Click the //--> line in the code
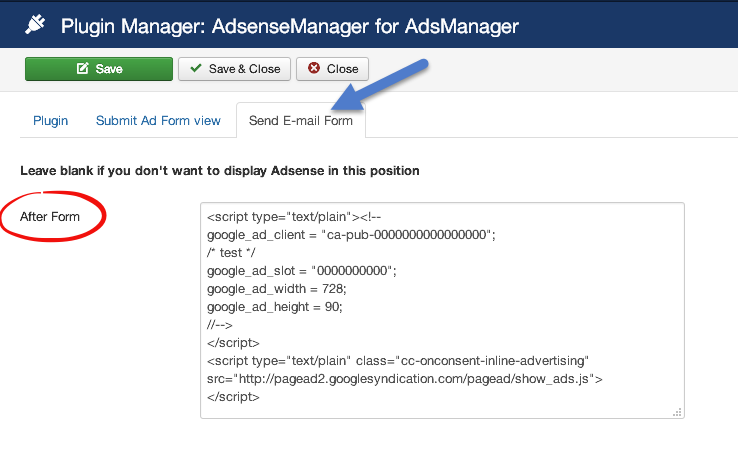738x453 pixels. tap(220, 324)
